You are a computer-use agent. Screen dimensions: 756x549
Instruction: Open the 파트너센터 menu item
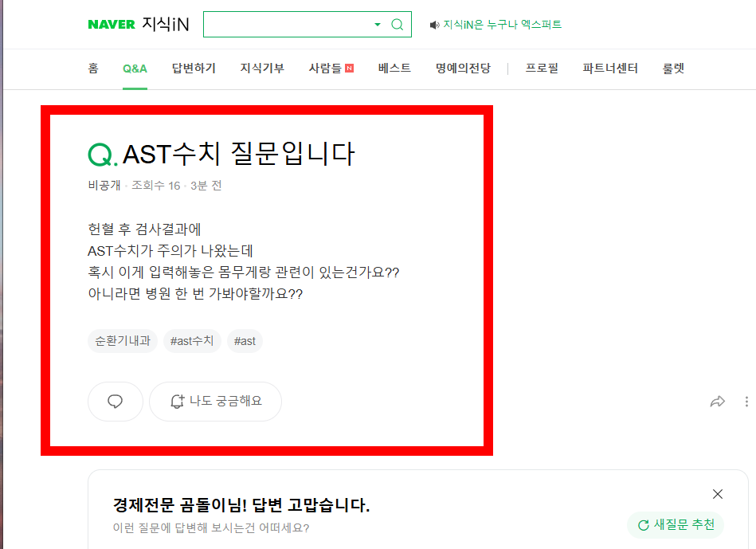point(610,69)
